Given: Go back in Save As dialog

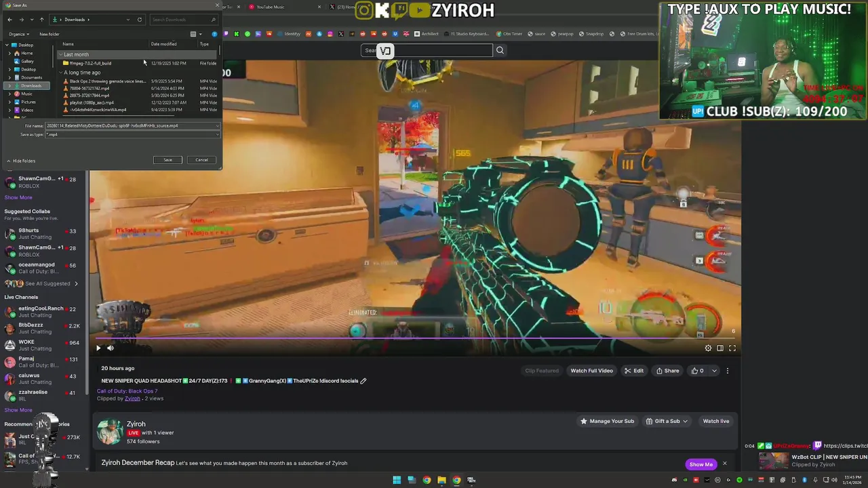Looking at the screenshot, I should click(x=9, y=20).
